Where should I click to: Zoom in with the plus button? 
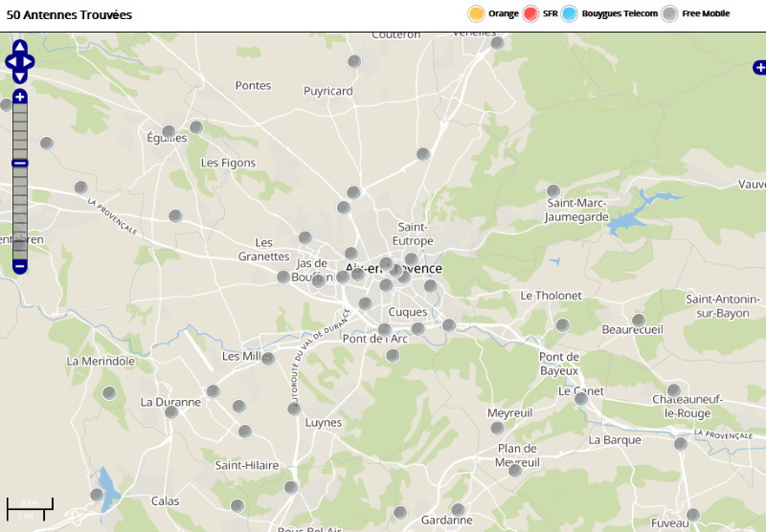pos(19,97)
